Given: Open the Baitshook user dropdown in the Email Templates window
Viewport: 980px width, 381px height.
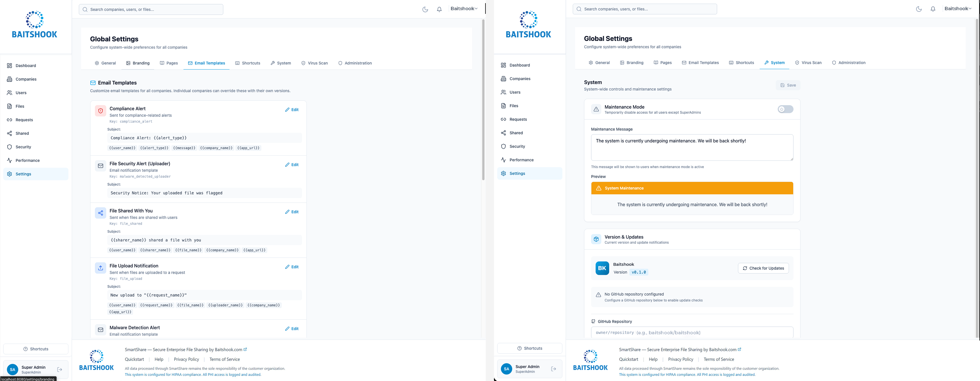Looking at the screenshot, I should coord(464,9).
